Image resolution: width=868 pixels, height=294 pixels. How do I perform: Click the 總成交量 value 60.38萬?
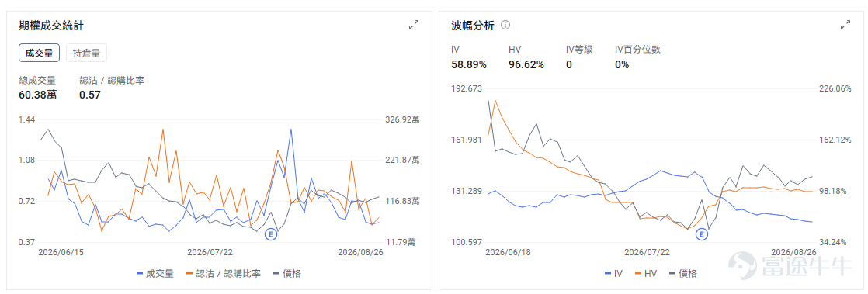coord(37,95)
